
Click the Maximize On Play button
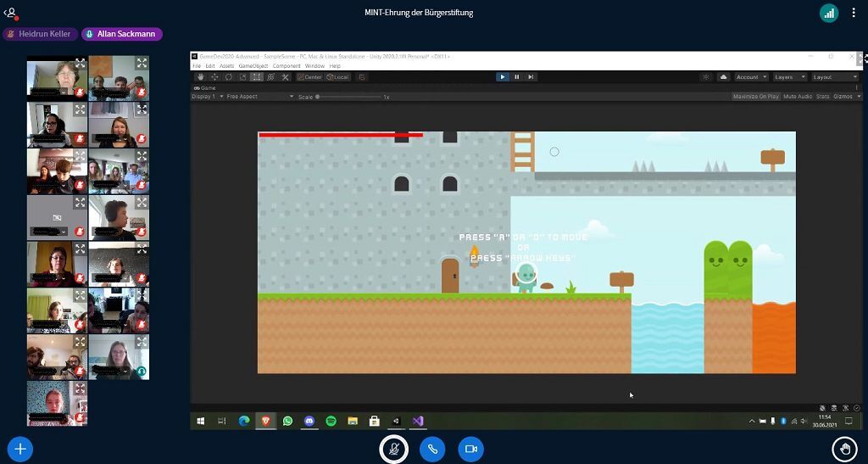pos(755,97)
